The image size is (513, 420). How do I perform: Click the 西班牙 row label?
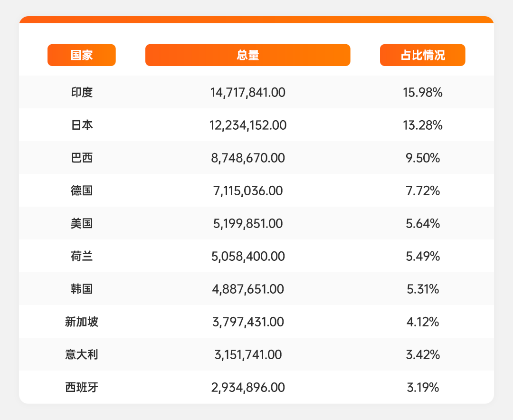coord(82,387)
